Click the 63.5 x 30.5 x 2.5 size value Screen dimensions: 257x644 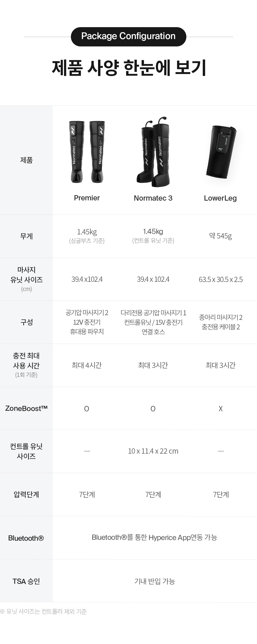(x=221, y=279)
